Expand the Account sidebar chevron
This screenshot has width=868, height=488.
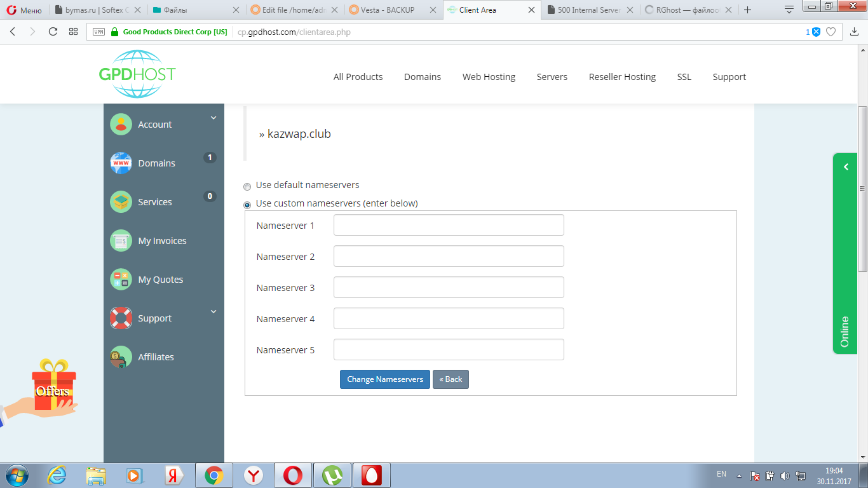coord(214,118)
